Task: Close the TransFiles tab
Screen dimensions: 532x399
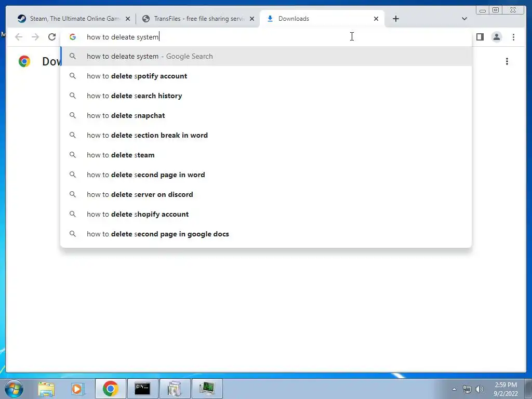Action: pyautogui.click(x=252, y=19)
